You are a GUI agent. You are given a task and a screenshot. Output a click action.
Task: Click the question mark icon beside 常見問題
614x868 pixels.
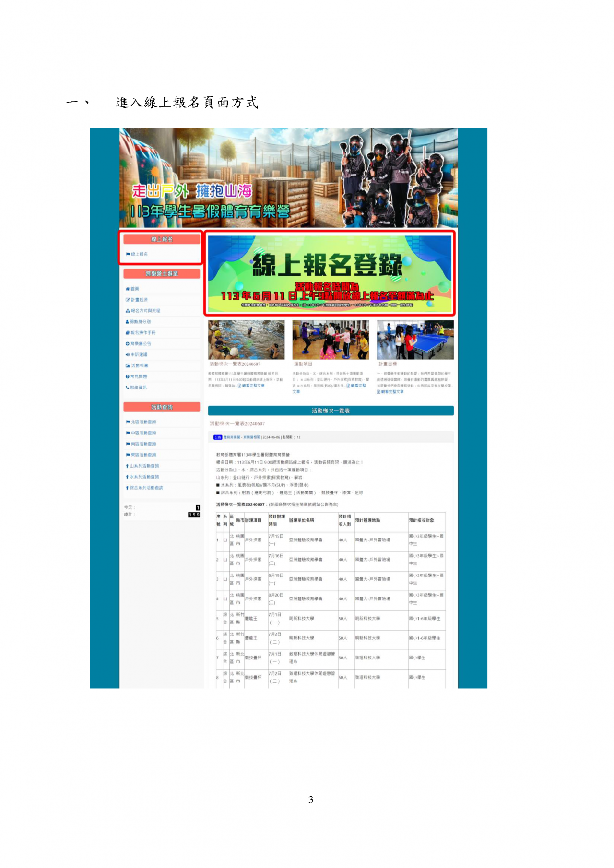128,377
